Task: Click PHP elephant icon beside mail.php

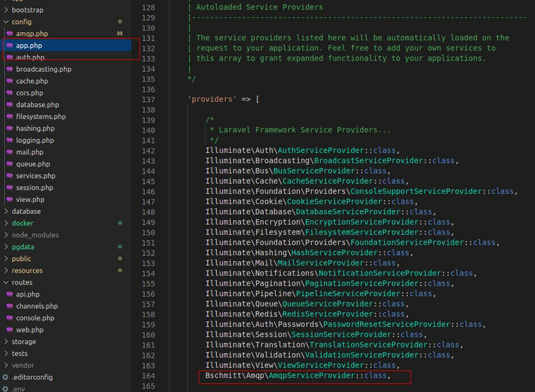Action: tap(9, 152)
